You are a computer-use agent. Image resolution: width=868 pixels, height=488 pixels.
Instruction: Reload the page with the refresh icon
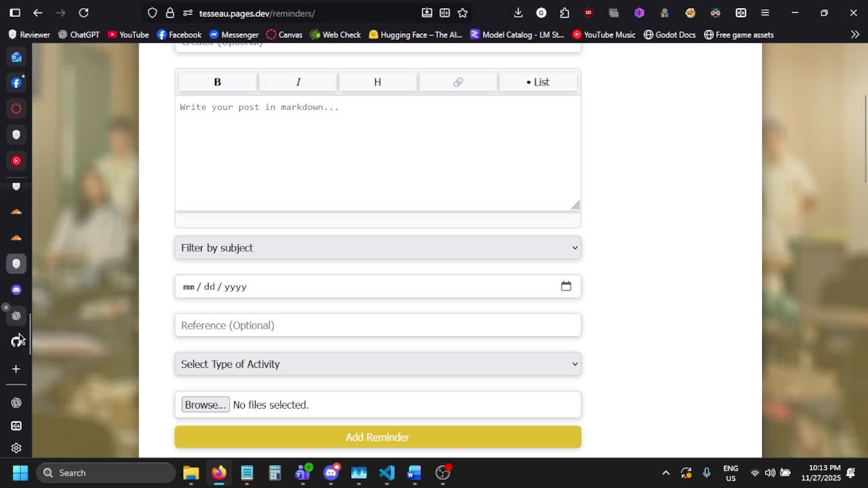[83, 13]
